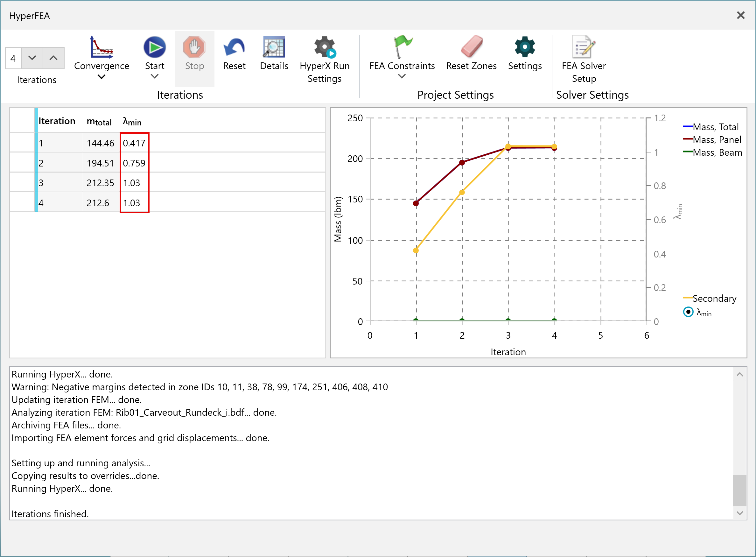Click the Iteration x-axis title
This screenshot has height=557, width=756.
pos(508,352)
